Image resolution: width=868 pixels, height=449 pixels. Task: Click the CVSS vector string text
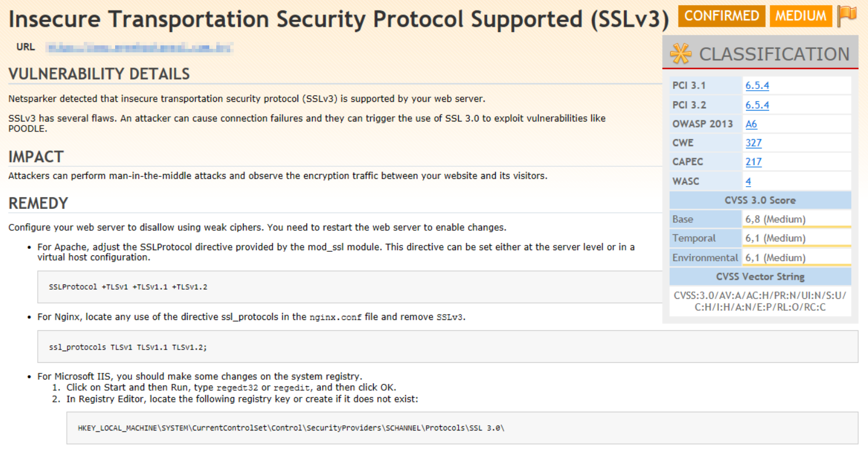tap(760, 301)
